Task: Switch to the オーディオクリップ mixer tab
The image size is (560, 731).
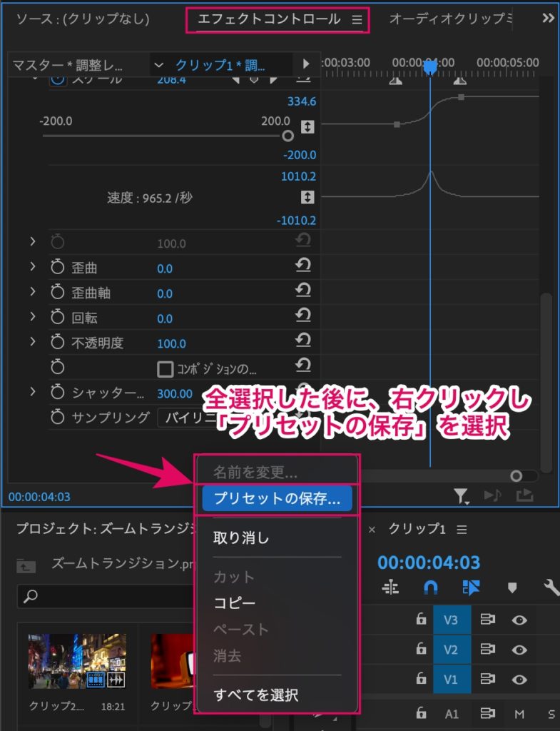Action: 451,19
